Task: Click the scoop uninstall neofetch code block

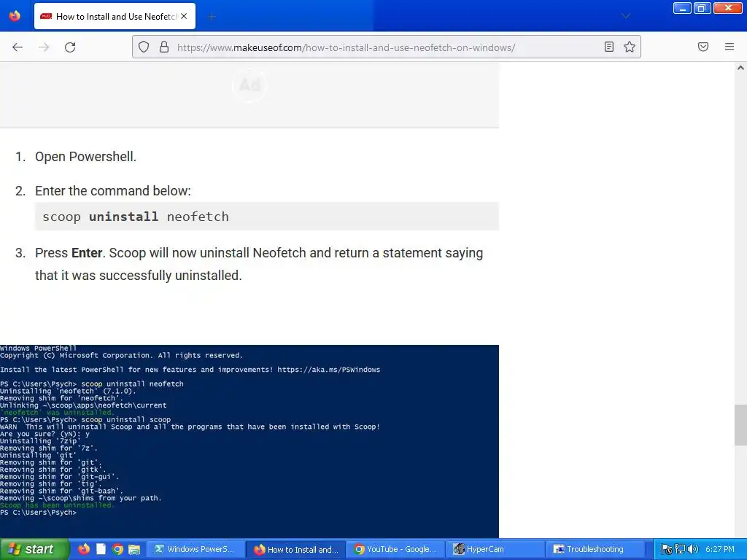Action: [x=267, y=217]
